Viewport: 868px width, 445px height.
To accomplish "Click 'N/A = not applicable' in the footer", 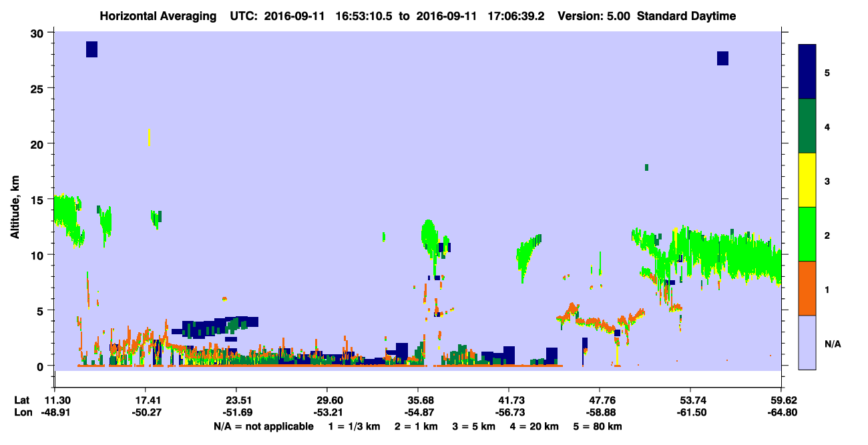I will 263,426.
